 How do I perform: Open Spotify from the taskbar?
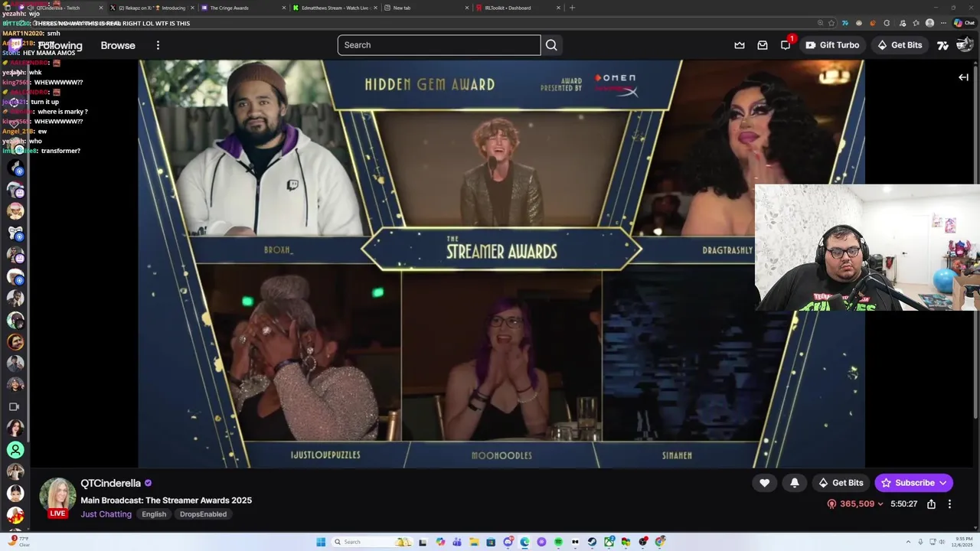click(x=558, y=542)
